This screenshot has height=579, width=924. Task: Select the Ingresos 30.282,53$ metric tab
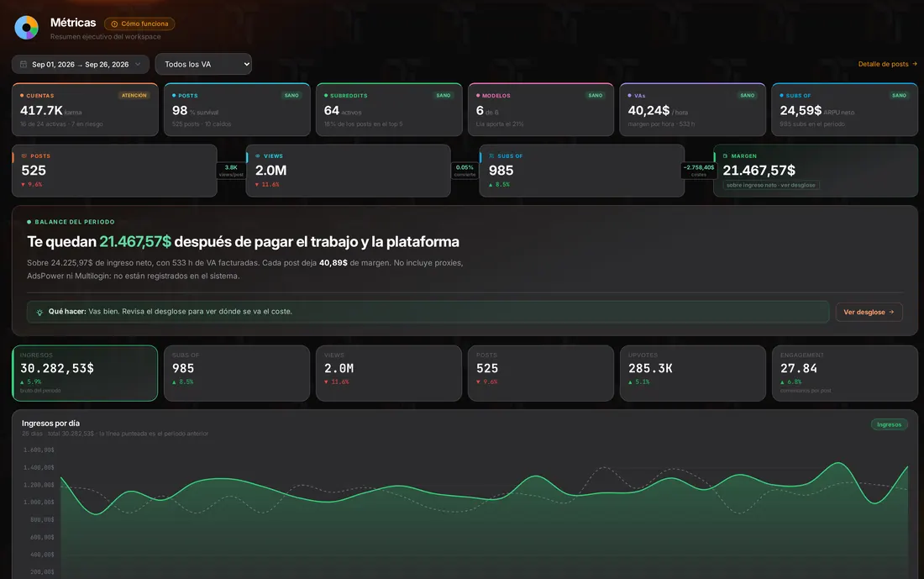coord(85,373)
